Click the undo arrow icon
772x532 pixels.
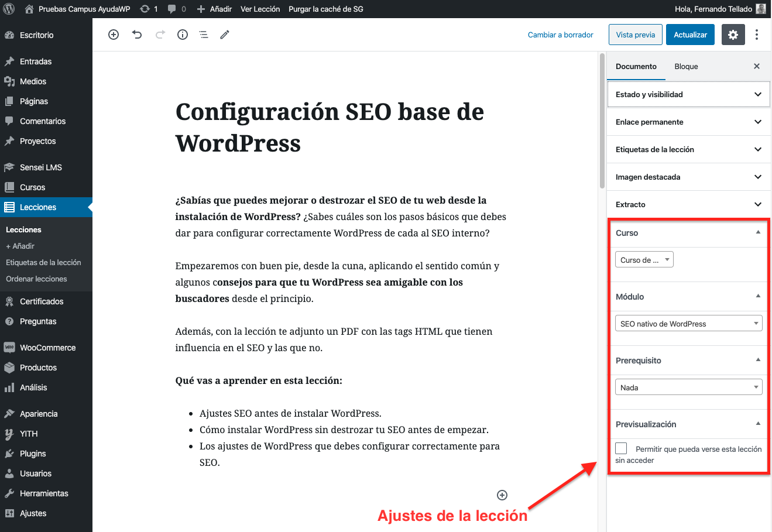point(137,35)
